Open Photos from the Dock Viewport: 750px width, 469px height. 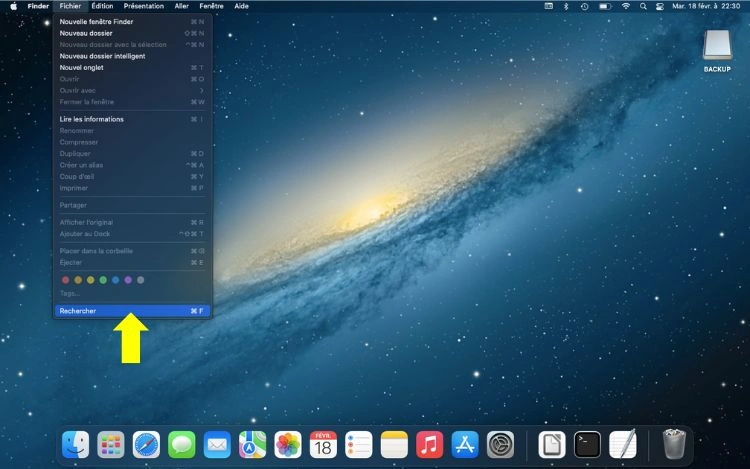[288, 444]
